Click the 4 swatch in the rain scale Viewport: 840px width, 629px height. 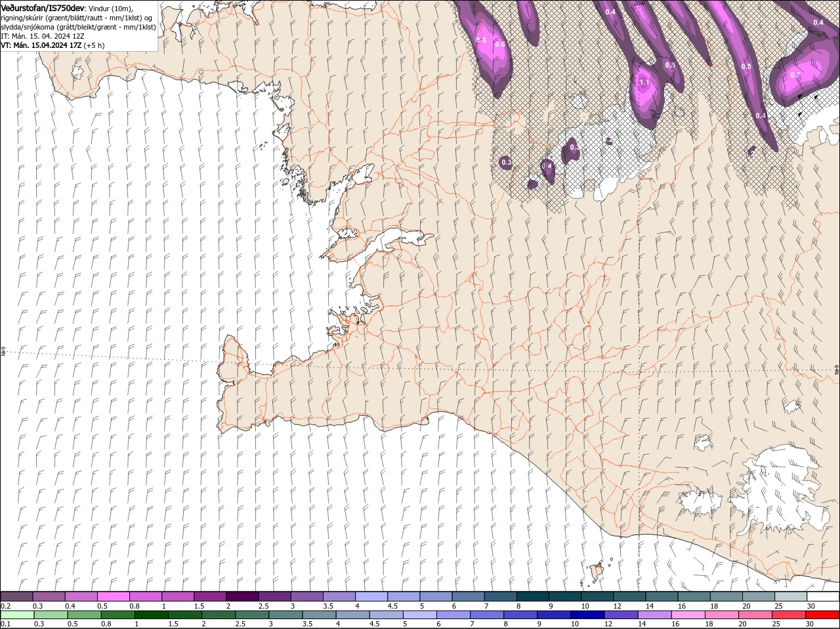pos(353,615)
